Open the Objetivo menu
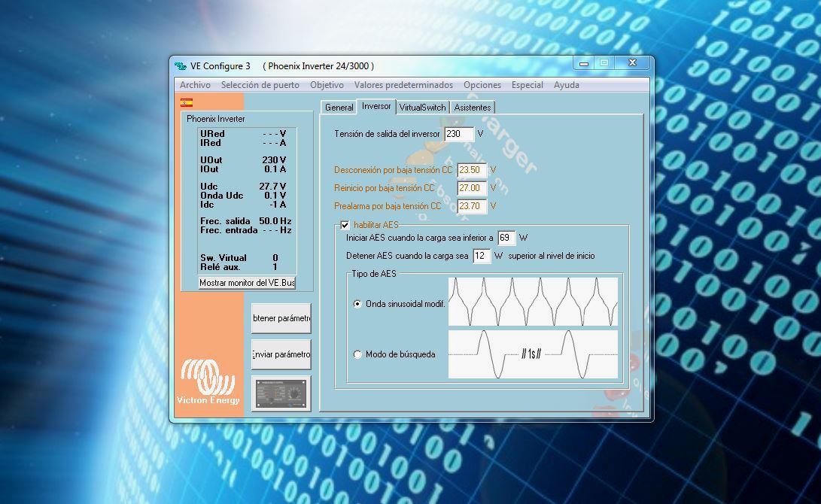The width and height of the screenshot is (821, 504). point(327,85)
